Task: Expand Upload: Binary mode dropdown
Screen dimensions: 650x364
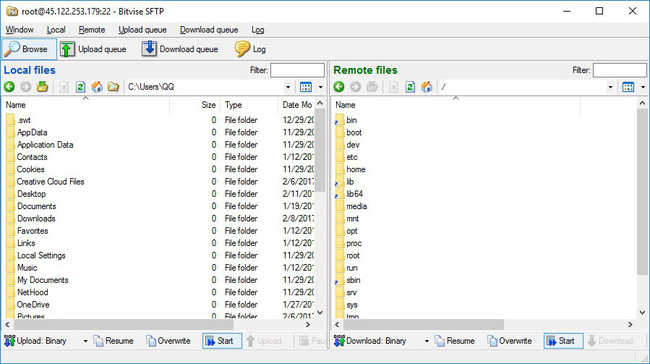Action: (x=85, y=341)
